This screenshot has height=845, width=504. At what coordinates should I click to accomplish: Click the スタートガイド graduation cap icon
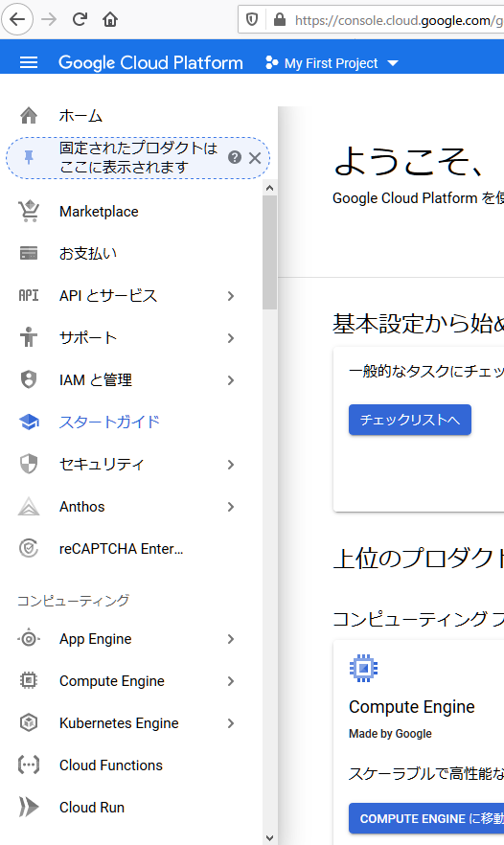(x=29, y=422)
